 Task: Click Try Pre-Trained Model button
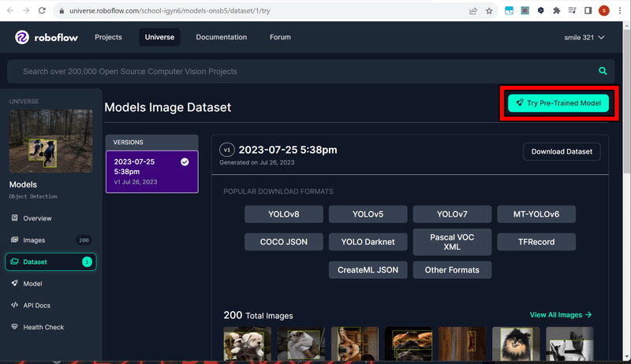pyautogui.click(x=558, y=103)
